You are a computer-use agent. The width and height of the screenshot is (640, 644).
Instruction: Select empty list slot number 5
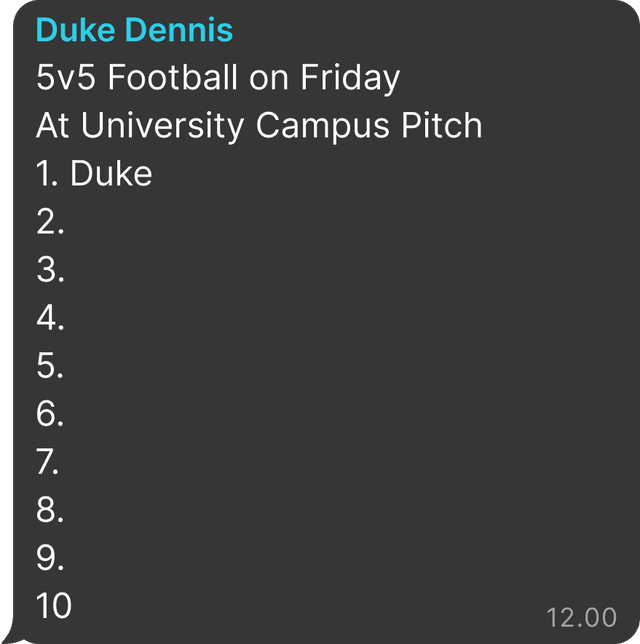(x=50, y=366)
